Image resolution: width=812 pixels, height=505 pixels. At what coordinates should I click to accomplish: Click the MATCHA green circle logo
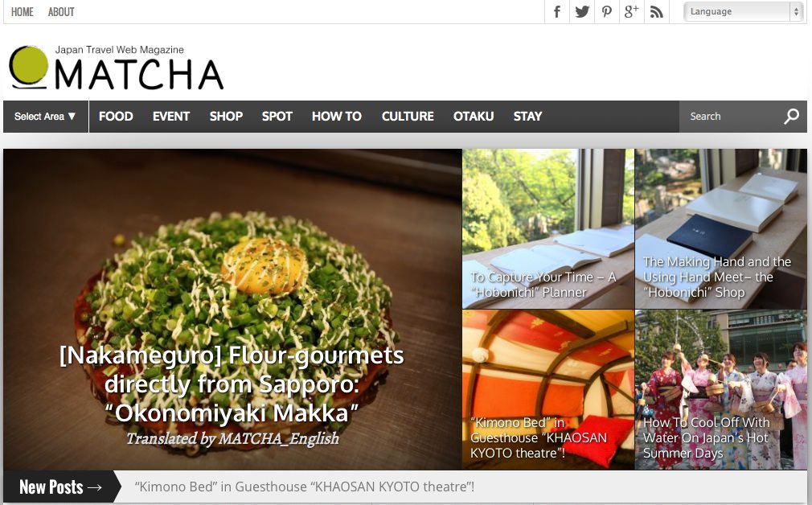[x=28, y=66]
